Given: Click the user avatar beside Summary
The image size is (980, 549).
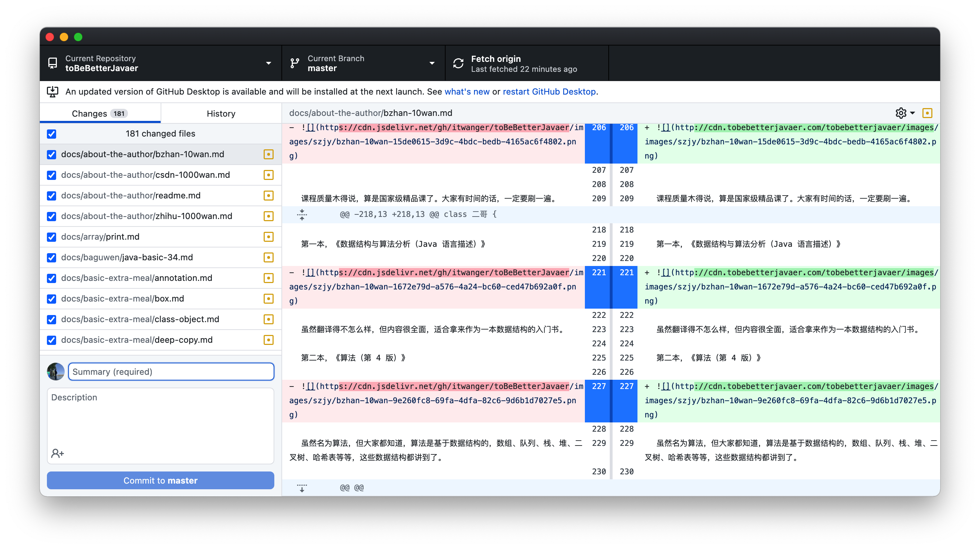Looking at the screenshot, I should click(x=55, y=372).
